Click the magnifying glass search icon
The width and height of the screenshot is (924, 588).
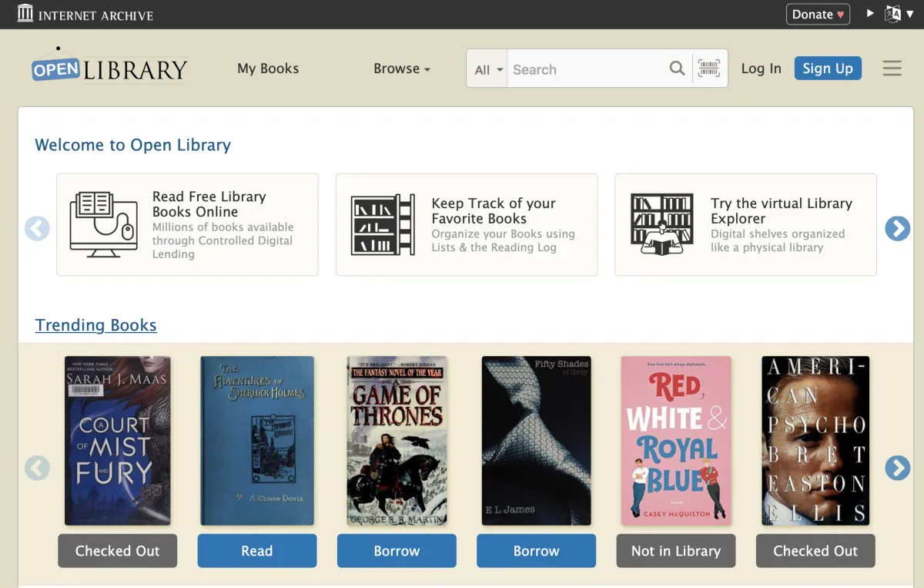[677, 69]
